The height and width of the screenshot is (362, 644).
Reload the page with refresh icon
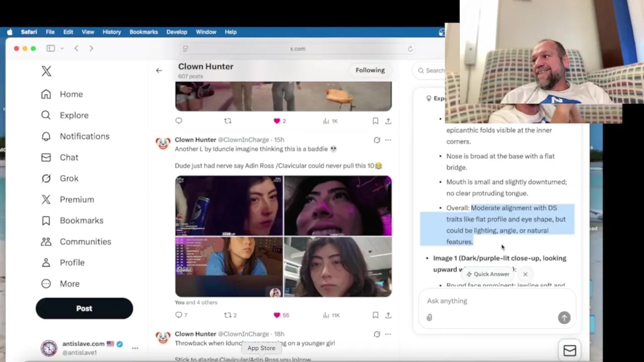(x=410, y=49)
